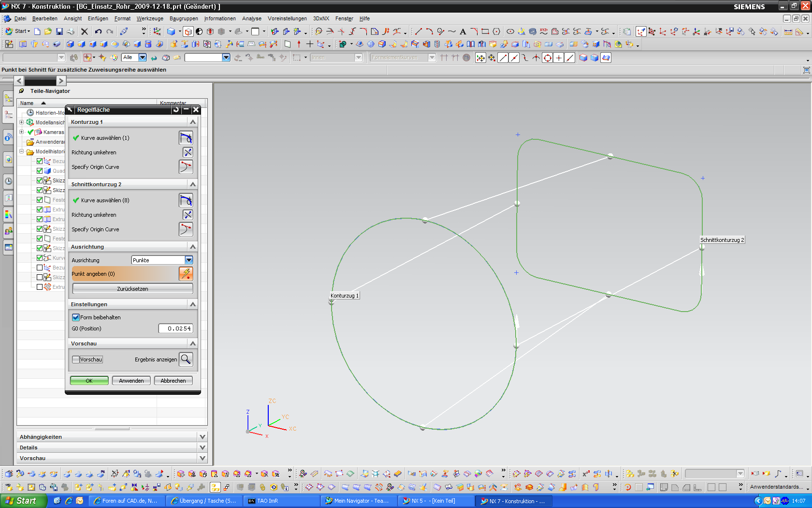Check the unchecked Extru feature checkbox at the bottom

[x=40, y=287]
